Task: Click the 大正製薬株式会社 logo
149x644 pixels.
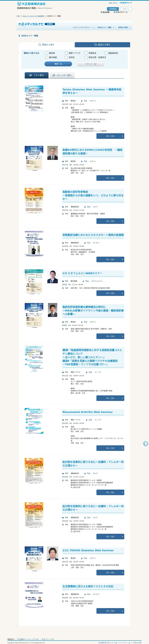Action: click(x=31, y=4)
